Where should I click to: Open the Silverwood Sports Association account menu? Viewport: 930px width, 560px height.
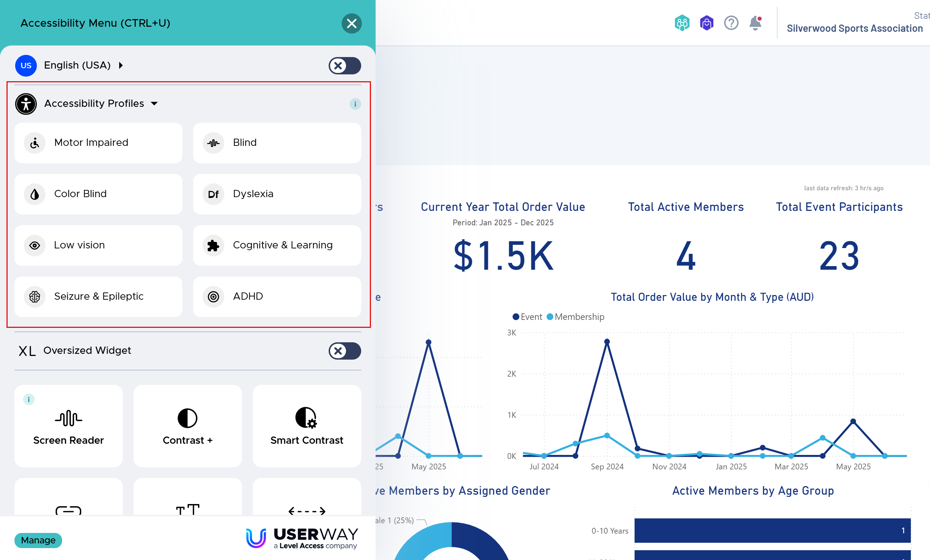tap(855, 28)
